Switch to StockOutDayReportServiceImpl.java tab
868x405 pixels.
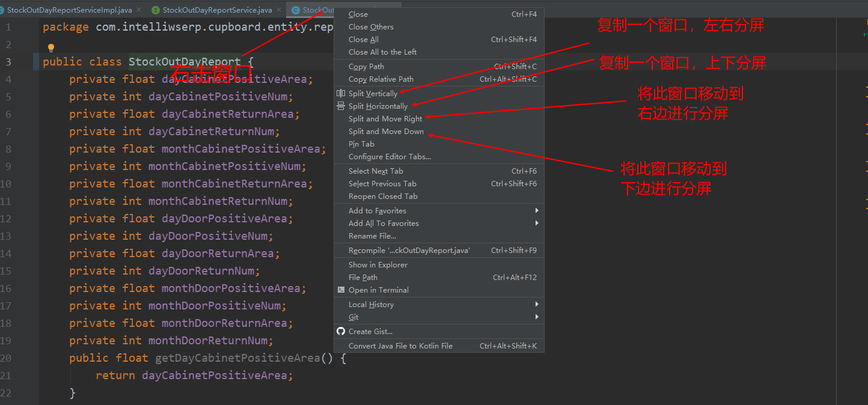[70, 10]
